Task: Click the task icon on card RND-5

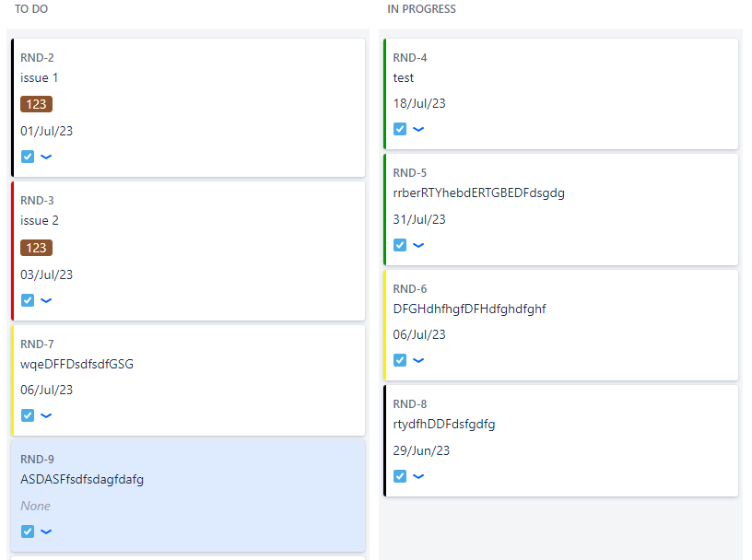Action: pos(398,245)
